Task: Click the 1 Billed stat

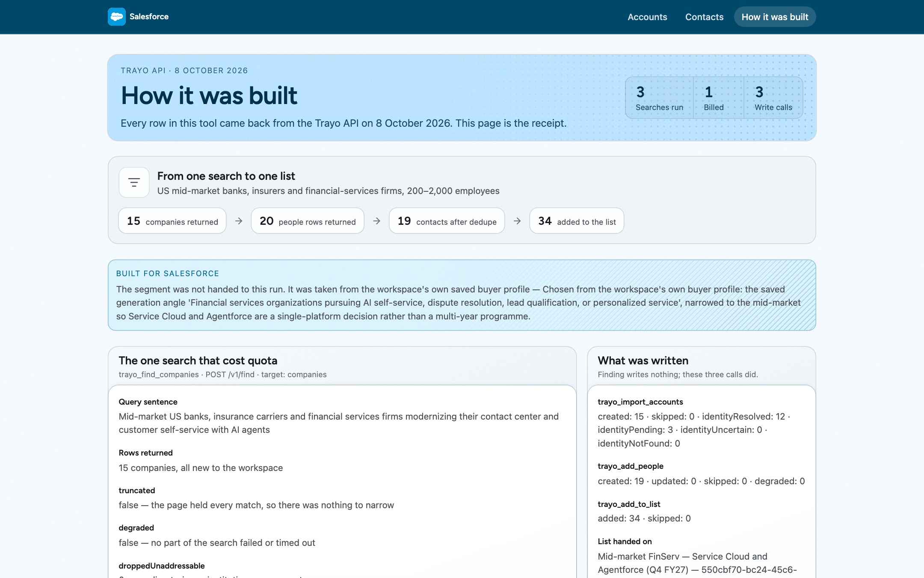Action: 718,98
